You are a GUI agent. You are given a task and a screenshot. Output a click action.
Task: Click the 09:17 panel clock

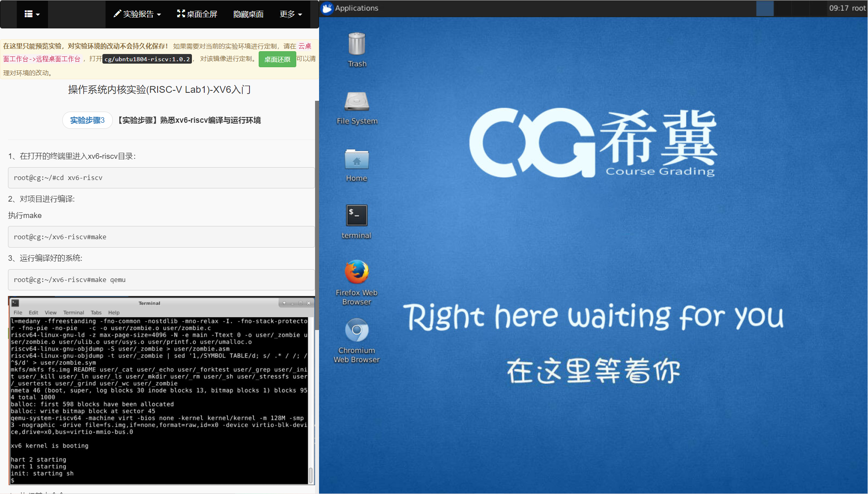click(x=838, y=8)
